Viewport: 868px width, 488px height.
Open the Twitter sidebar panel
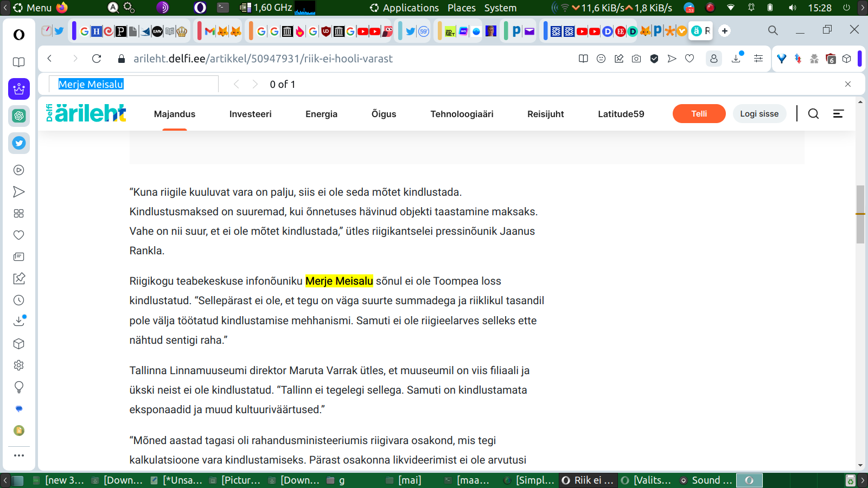tap(19, 143)
